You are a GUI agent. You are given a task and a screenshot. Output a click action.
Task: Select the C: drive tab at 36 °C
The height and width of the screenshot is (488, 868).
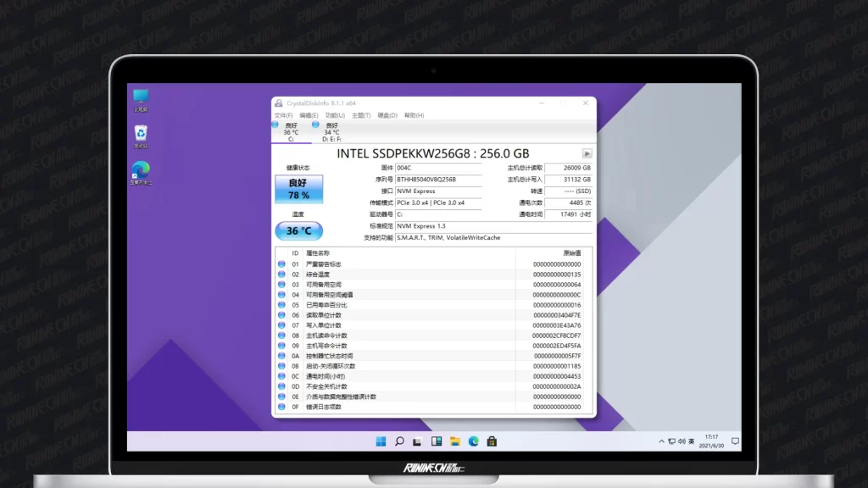click(x=291, y=131)
